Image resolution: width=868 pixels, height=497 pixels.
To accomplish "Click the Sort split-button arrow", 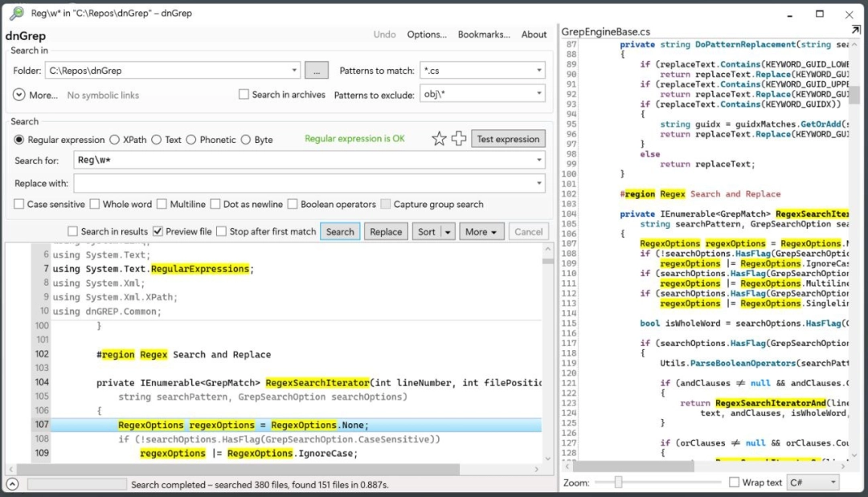I will [448, 232].
